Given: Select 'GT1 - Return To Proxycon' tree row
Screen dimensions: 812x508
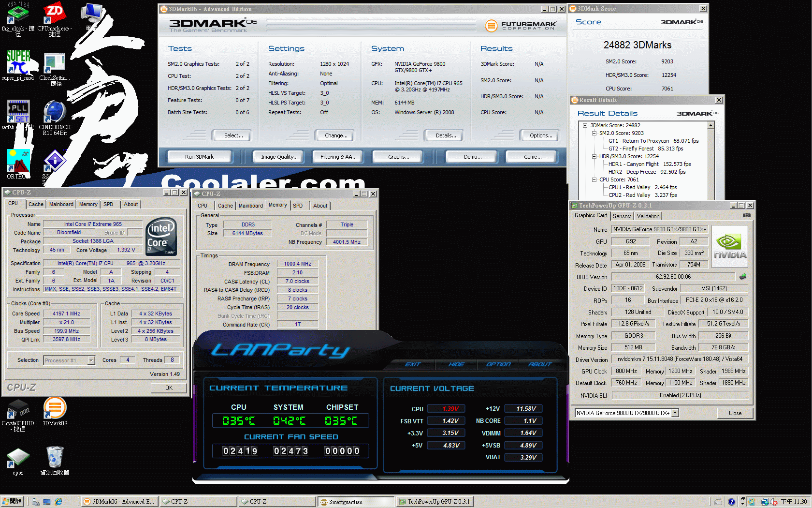Looking at the screenshot, I should pyautogui.click(x=653, y=141).
